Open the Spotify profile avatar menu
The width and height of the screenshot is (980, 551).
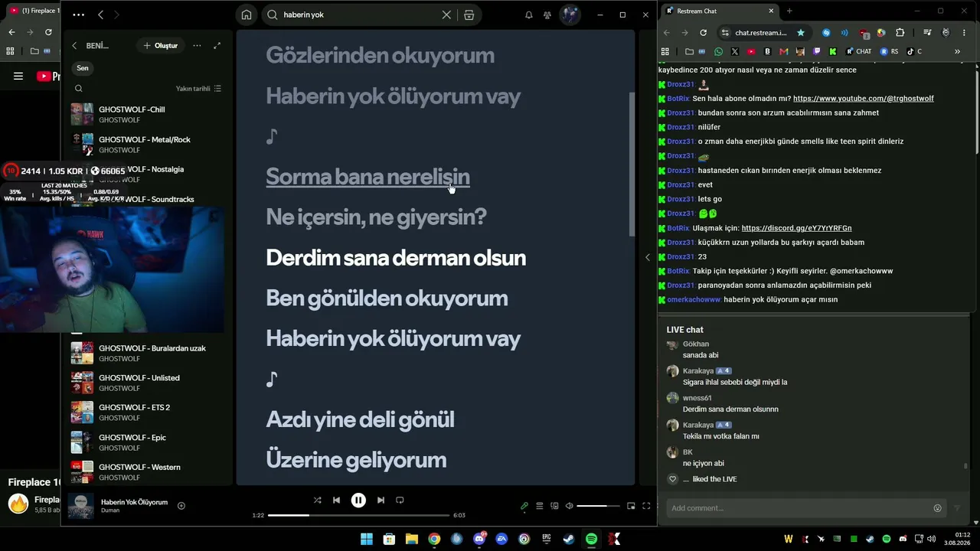point(570,15)
